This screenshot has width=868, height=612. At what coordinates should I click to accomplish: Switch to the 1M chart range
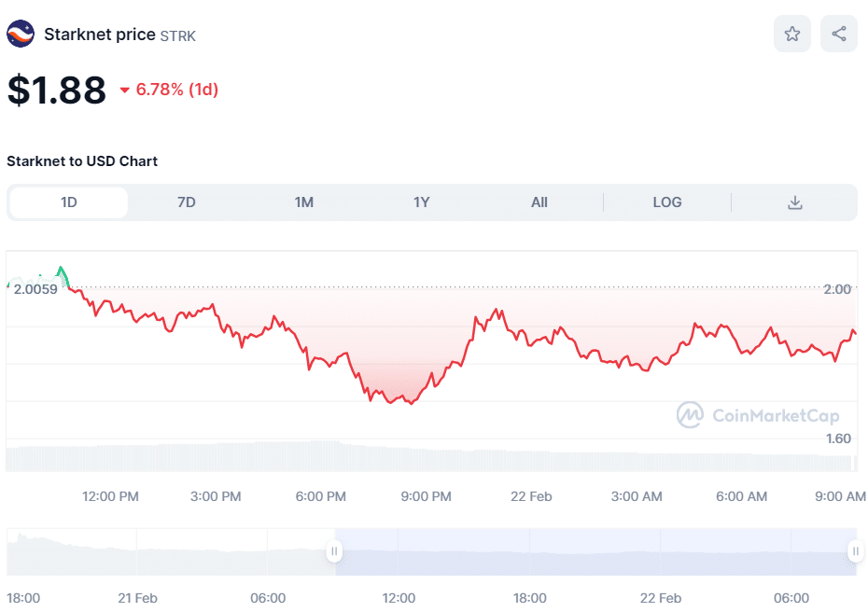pyautogui.click(x=304, y=202)
